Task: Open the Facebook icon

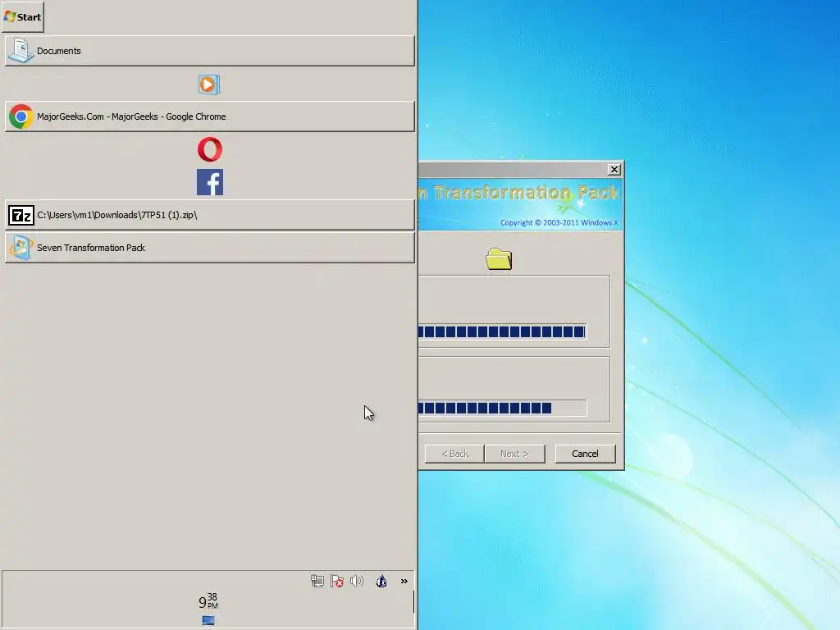Action: tap(209, 182)
